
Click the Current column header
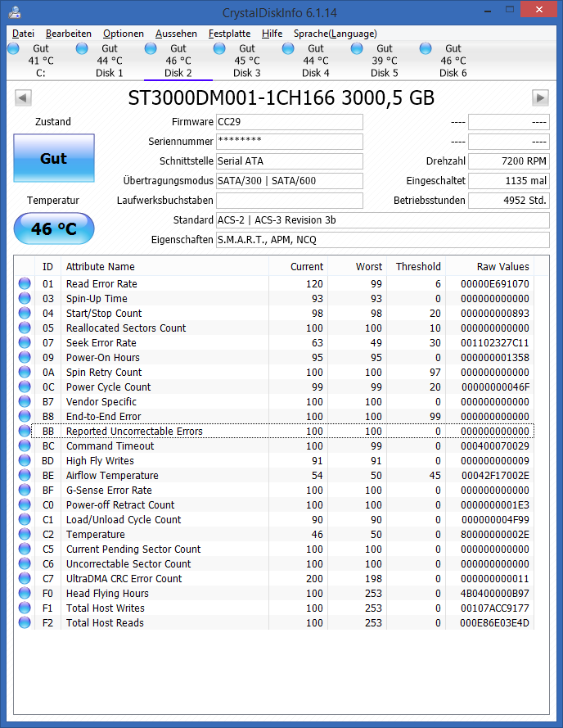299,266
